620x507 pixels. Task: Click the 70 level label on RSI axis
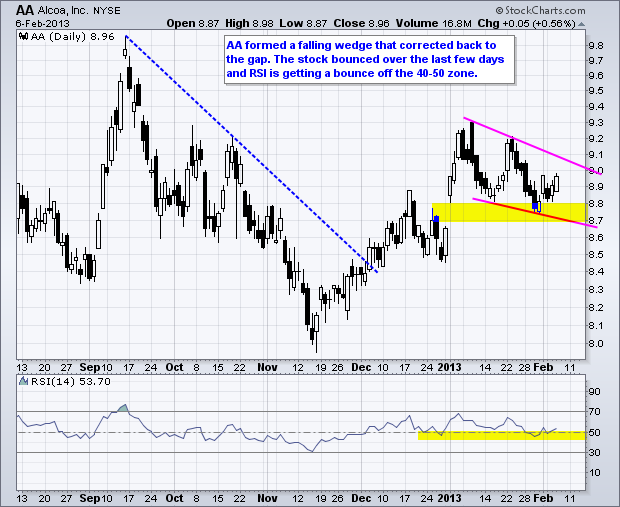tap(594, 412)
